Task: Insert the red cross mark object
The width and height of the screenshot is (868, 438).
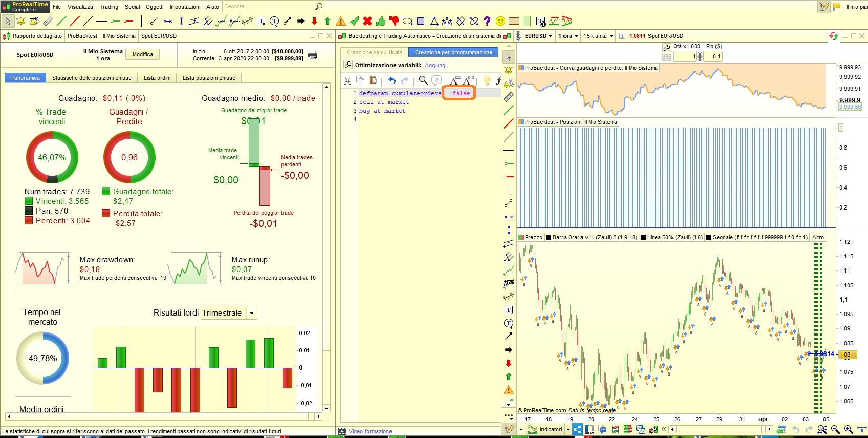Action: pyautogui.click(x=367, y=21)
